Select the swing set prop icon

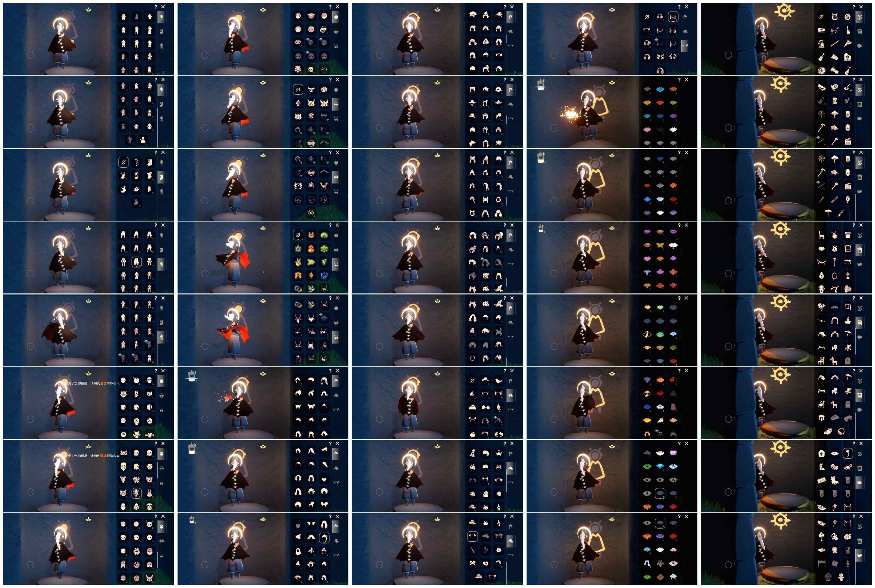pos(848,307)
